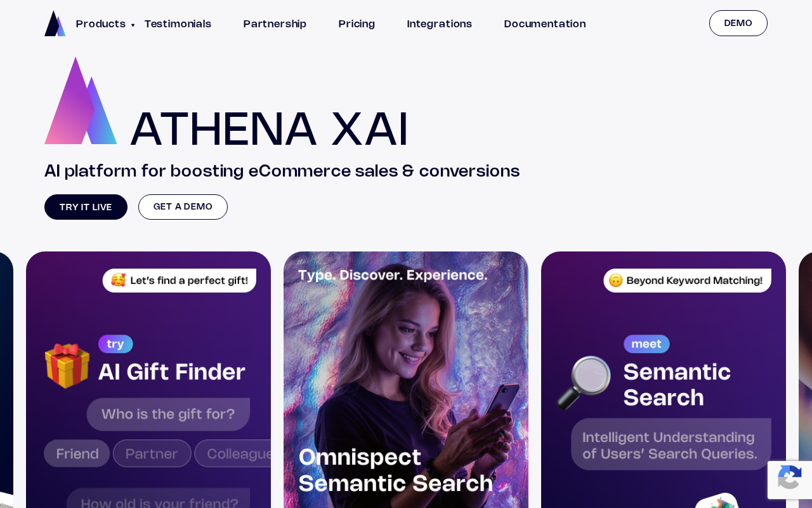The height and width of the screenshot is (508, 812).
Task: Select the Friend option chip
Action: pos(77,453)
